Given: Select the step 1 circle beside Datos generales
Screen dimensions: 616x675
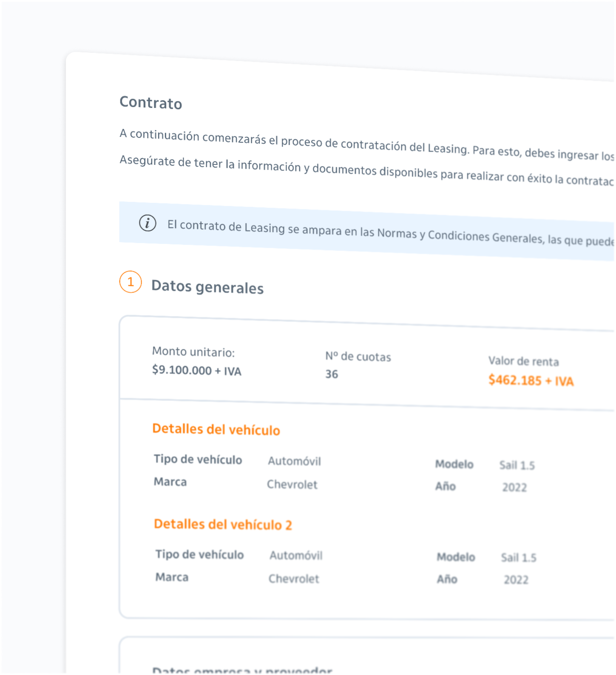Looking at the screenshot, I should (x=131, y=282).
